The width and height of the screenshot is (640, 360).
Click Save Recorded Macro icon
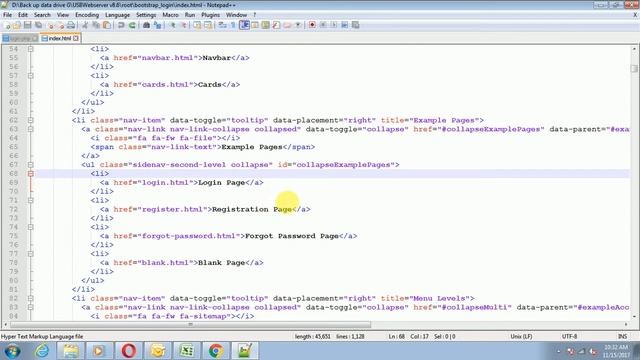coord(356,25)
